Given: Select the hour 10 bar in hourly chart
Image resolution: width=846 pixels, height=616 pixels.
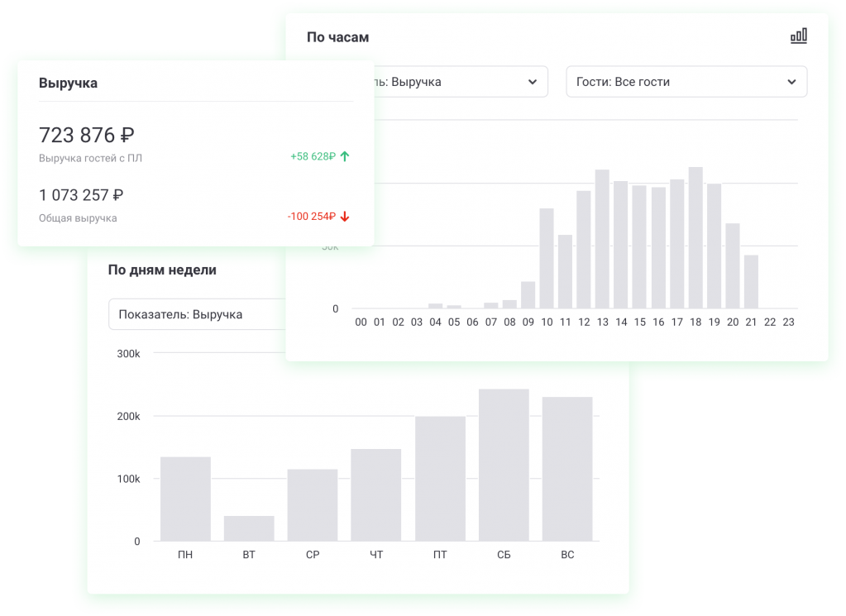Looking at the screenshot, I should point(547,258).
